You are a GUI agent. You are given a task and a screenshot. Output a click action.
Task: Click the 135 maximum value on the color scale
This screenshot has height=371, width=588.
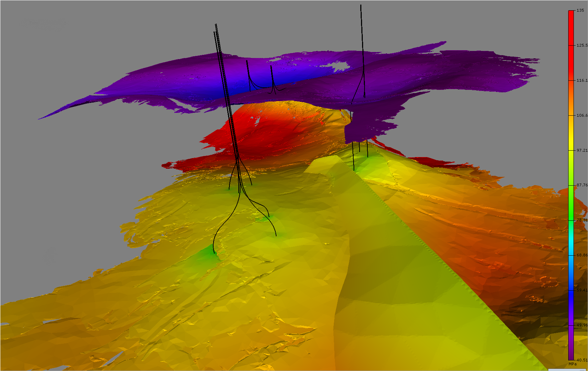tap(580, 10)
